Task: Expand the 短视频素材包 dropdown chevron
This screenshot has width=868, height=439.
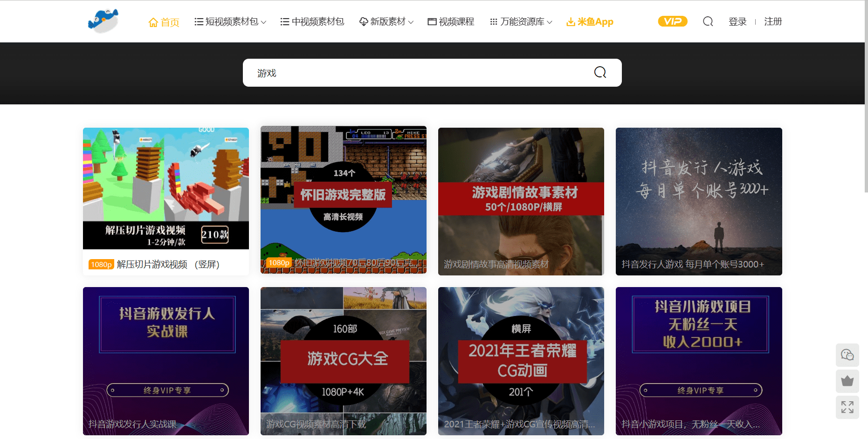Action: point(263,22)
